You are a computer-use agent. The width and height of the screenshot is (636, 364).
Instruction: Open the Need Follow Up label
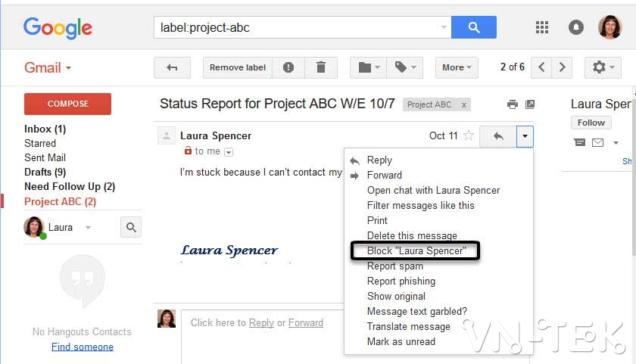click(70, 186)
